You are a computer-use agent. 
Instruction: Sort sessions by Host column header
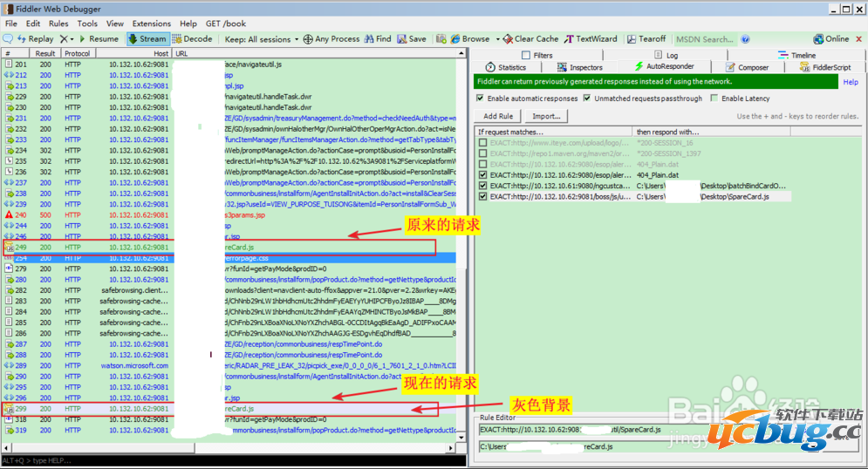pos(133,54)
